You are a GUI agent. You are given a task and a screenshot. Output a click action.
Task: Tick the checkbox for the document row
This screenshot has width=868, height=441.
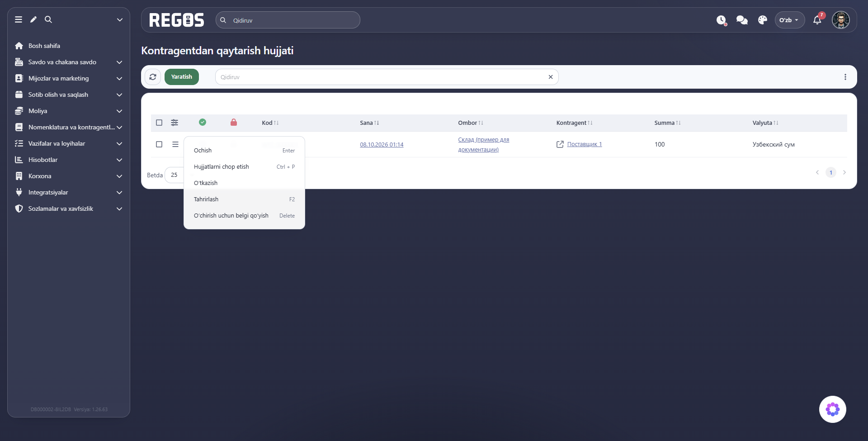tap(159, 144)
